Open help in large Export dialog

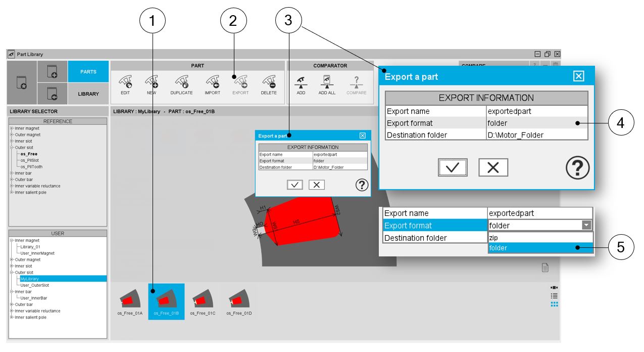point(577,168)
